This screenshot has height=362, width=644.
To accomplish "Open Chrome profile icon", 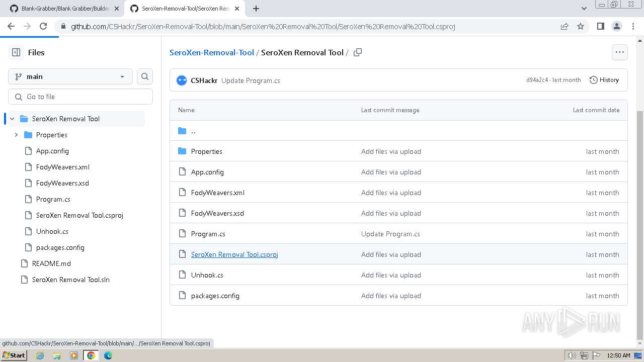I will pyautogui.click(x=617, y=26).
